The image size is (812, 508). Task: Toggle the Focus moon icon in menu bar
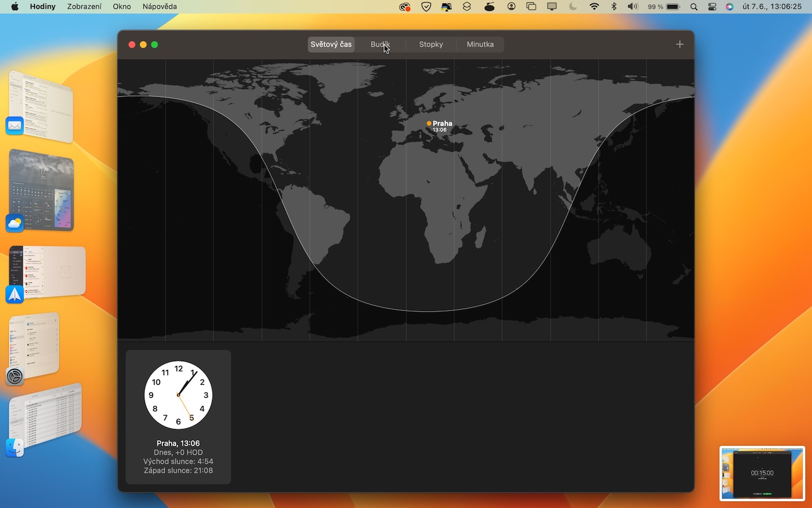coord(573,7)
